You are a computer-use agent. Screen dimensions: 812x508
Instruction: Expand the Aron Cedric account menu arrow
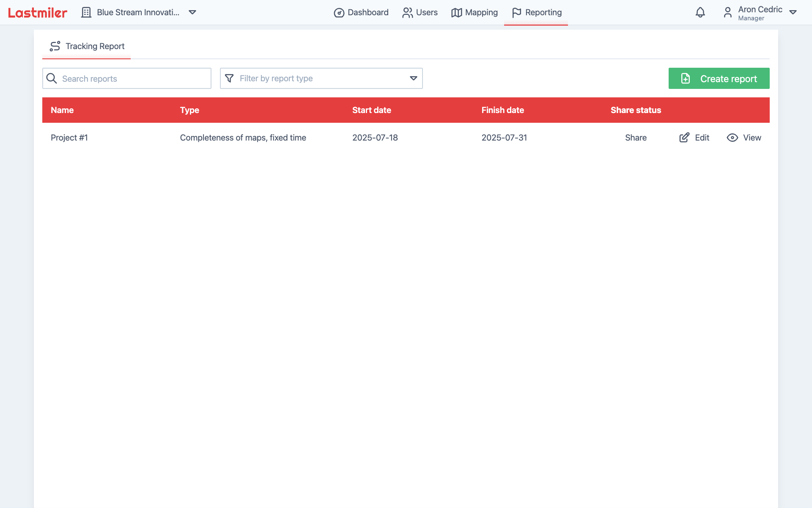tap(793, 12)
